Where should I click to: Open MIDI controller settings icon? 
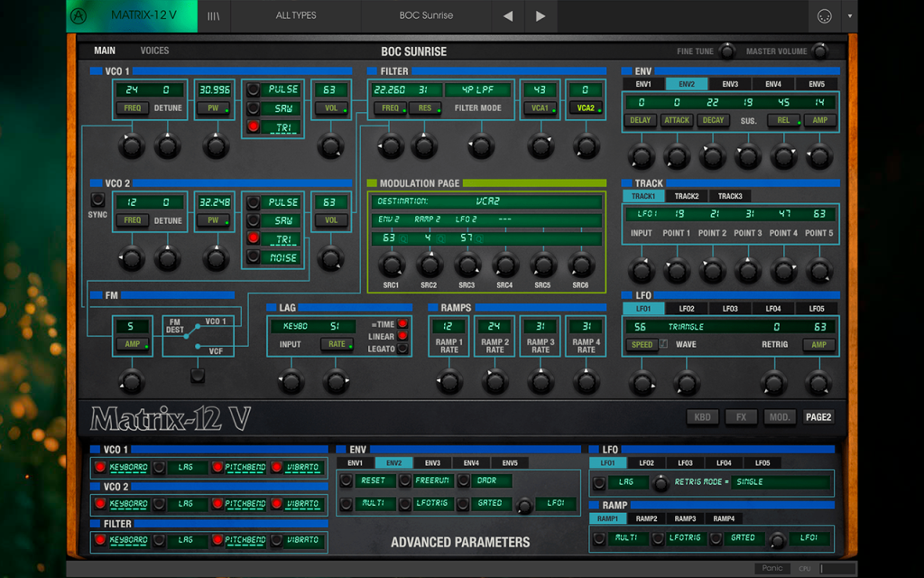click(825, 16)
